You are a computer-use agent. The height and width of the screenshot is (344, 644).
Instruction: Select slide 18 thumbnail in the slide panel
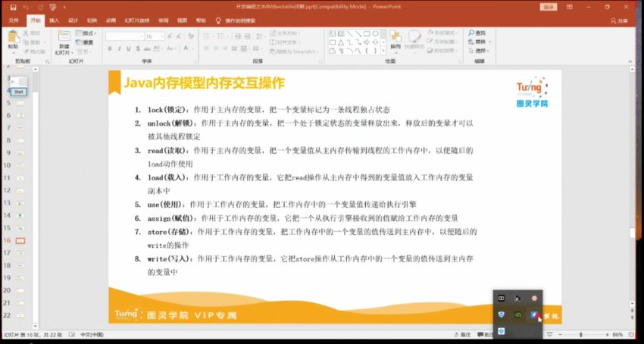[x=20, y=265]
